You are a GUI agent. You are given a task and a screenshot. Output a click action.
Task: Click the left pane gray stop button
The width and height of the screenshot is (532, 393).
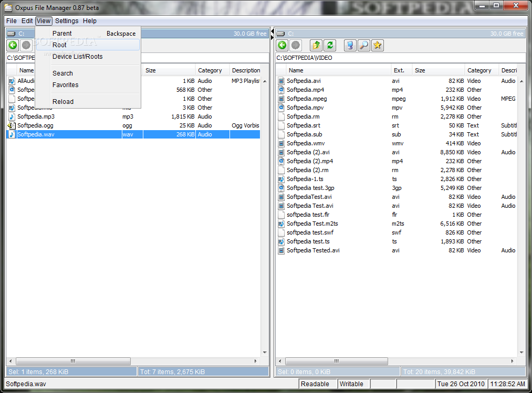26,45
